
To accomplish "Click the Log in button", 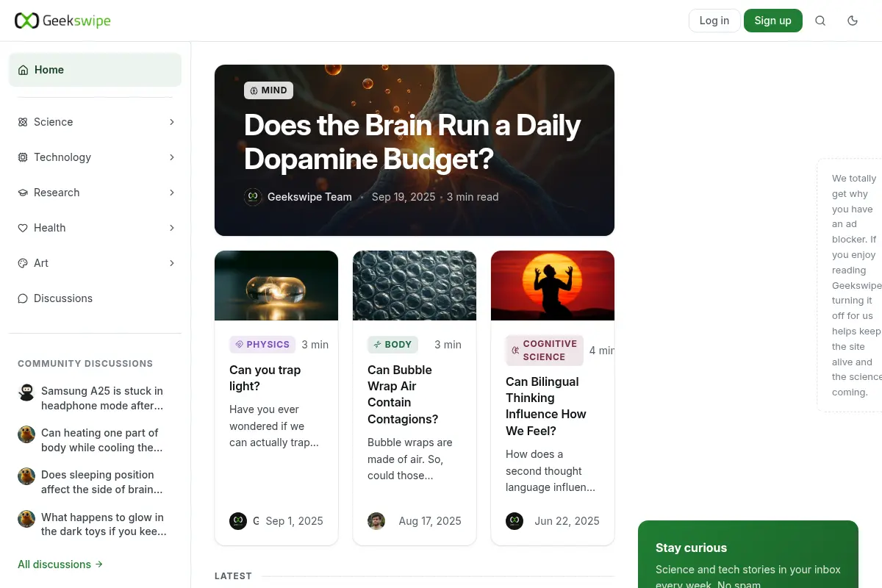I will [x=714, y=21].
